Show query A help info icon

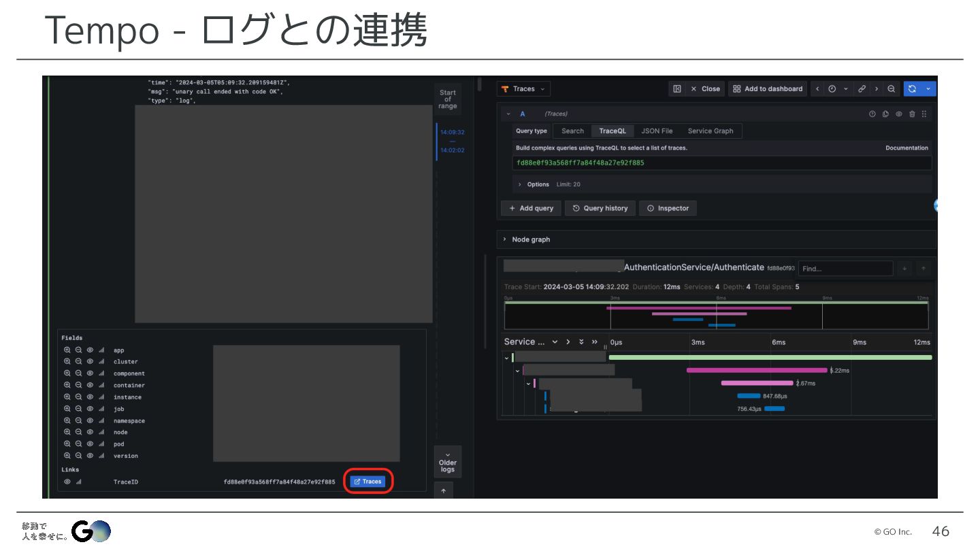[x=872, y=114]
